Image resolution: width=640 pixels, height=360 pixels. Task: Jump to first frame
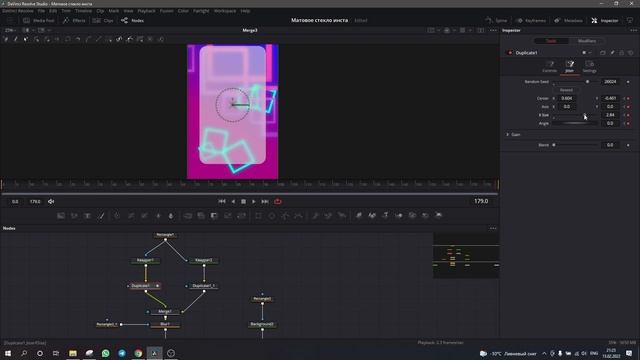point(222,201)
